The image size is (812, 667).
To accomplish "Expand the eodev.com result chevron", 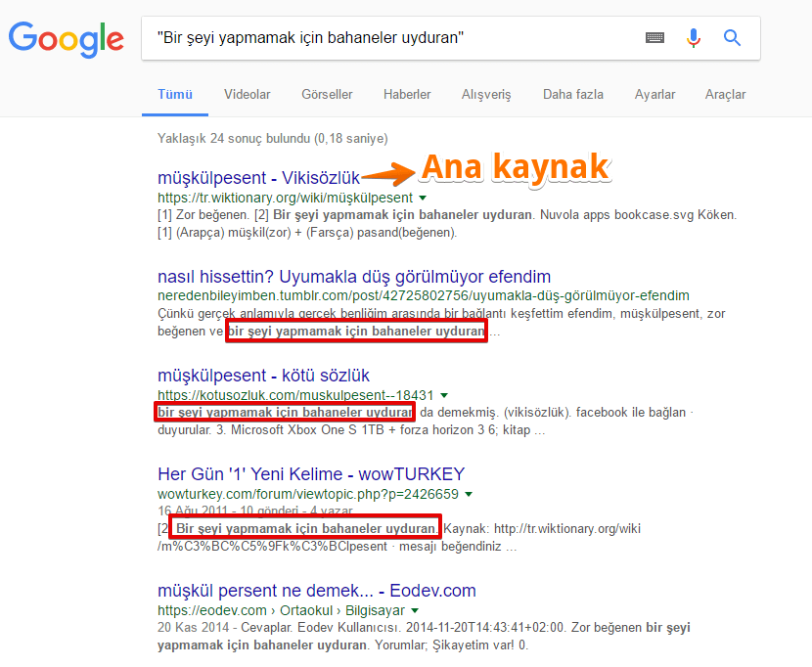I will (x=415, y=609).
